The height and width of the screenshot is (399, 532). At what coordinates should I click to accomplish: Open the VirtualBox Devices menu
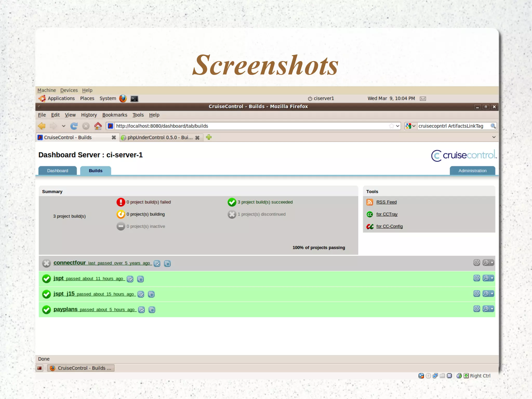click(69, 90)
